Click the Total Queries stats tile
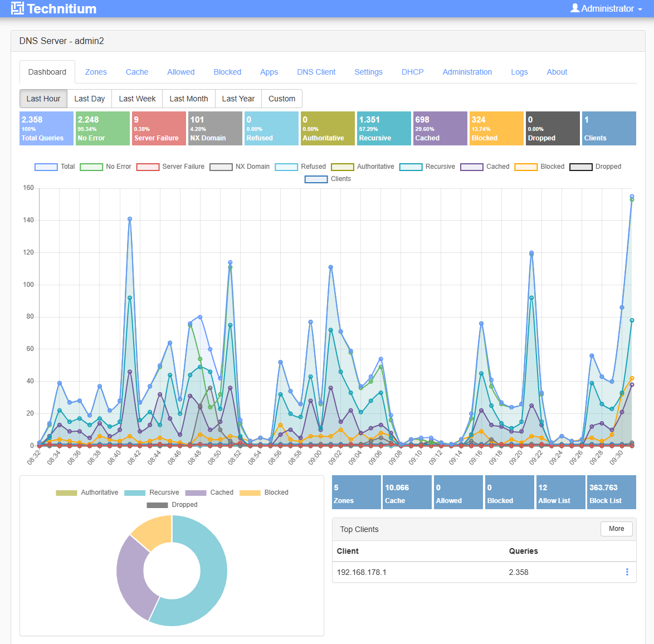Viewport: 654px width, 644px height. coord(46,129)
